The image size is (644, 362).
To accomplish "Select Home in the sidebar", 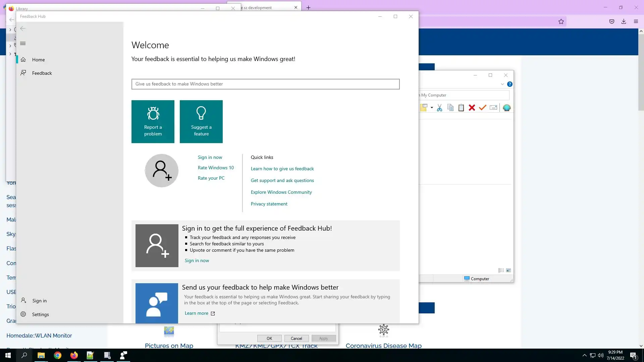I will click(38, 60).
